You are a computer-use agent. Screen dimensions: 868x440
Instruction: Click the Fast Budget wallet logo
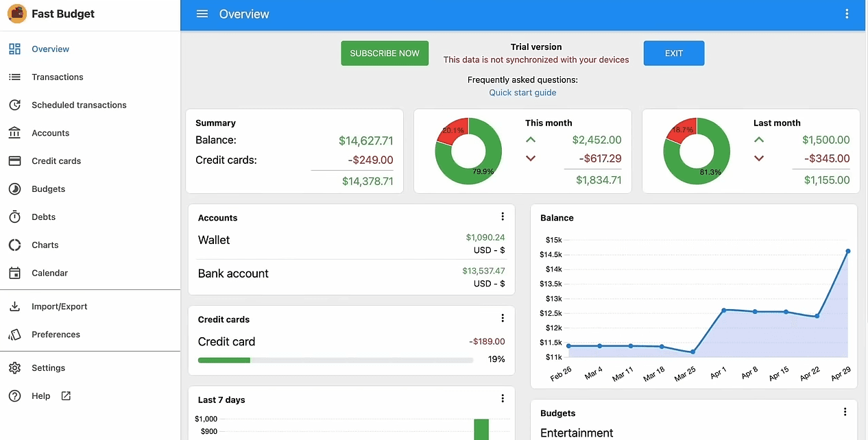click(16, 14)
